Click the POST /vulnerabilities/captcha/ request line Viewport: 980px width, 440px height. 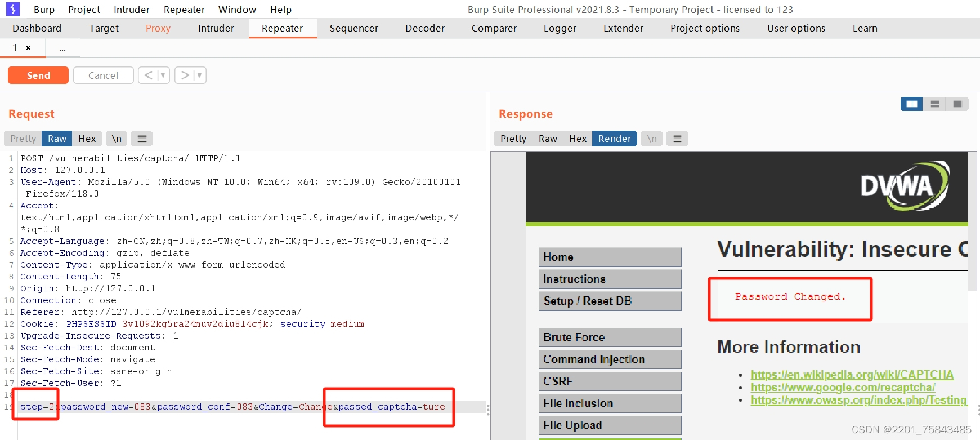(x=131, y=158)
